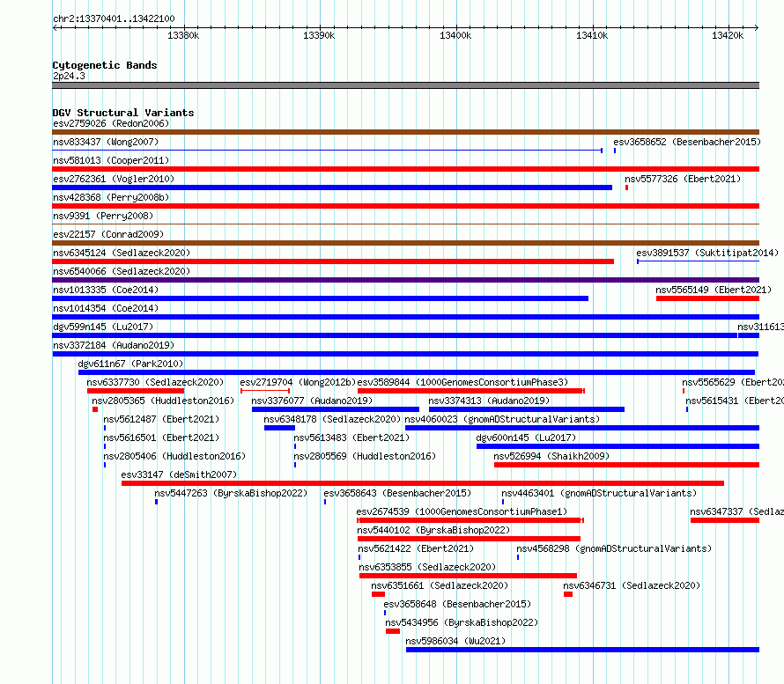Click the purple nsv6540066 variant bar

(405, 280)
